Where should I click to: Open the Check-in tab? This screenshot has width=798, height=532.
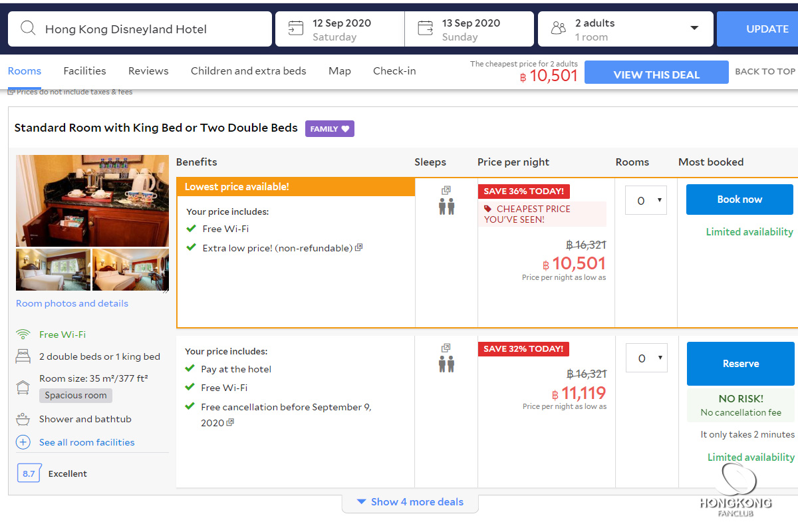(394, 71)
